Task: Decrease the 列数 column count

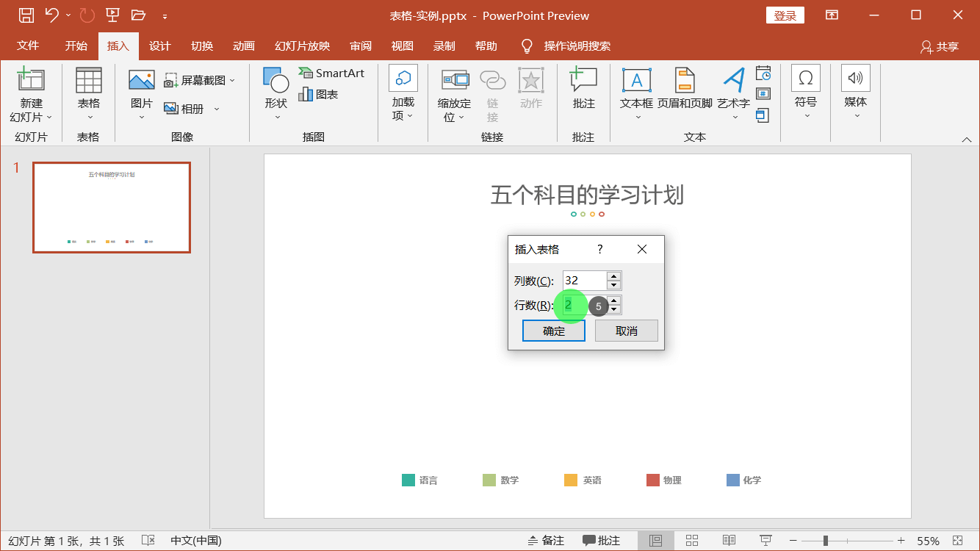Action: 614,285
